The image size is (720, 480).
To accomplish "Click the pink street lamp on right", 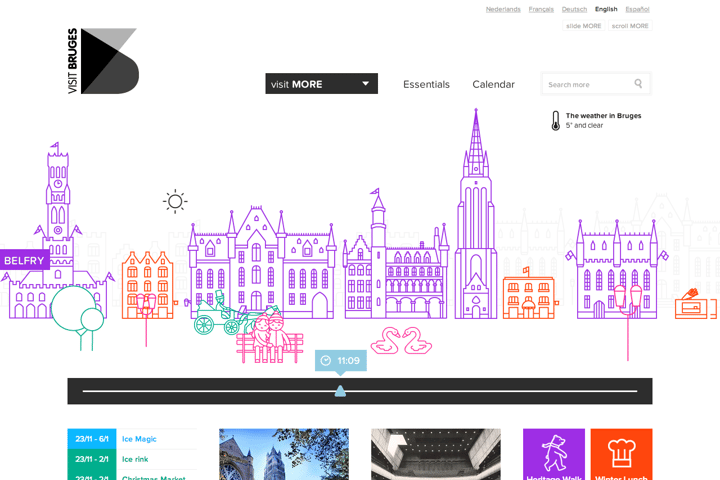I will tap(628, 322).
